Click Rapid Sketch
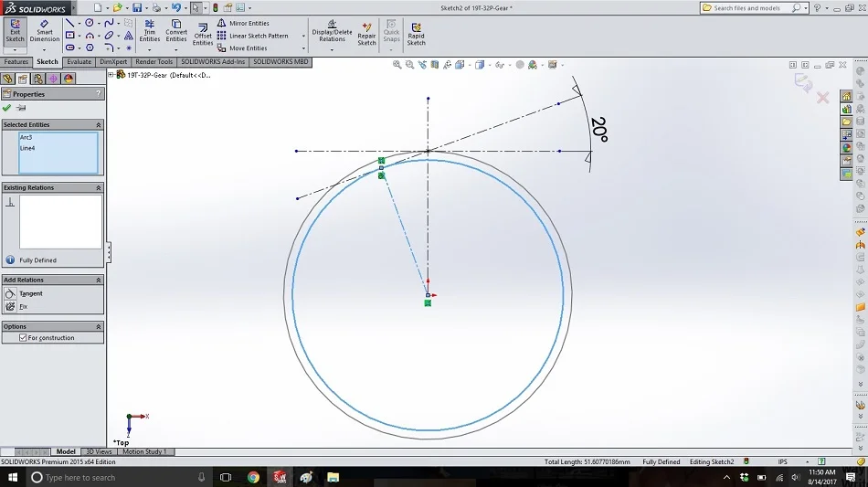 [416, 35]
